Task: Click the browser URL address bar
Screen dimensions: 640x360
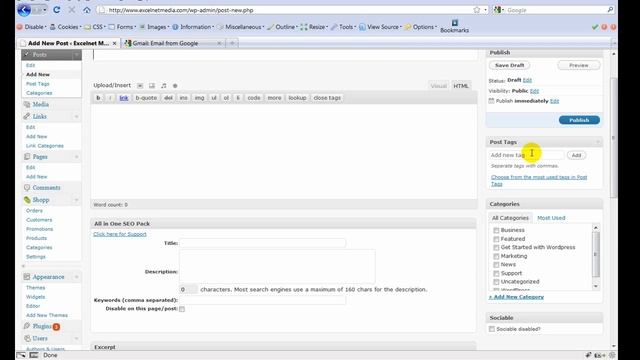Action: (x=286, y=10)
